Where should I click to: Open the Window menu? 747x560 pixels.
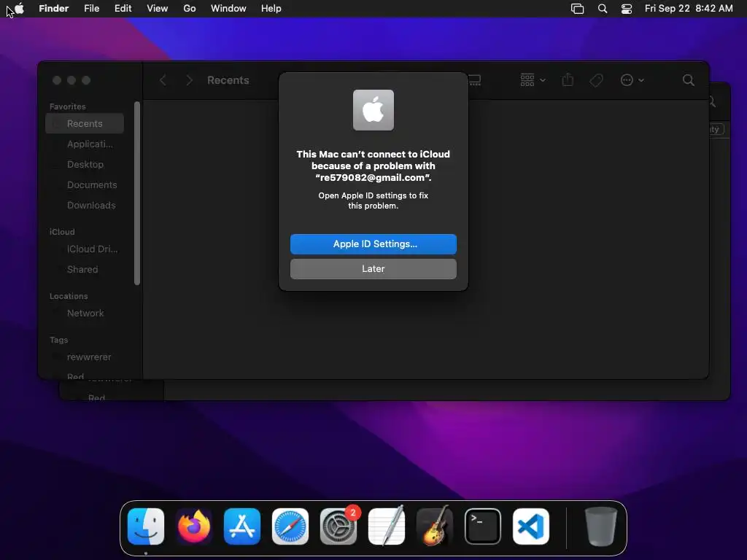[x=228, y=8]
